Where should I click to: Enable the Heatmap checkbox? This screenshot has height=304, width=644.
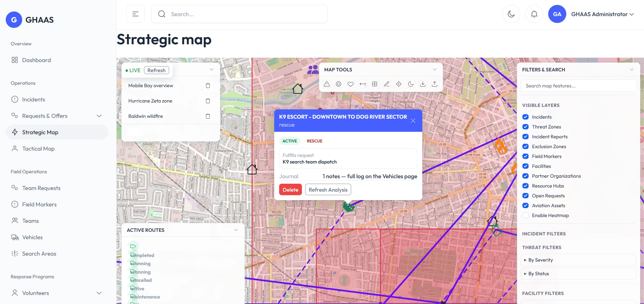[525, 215]
